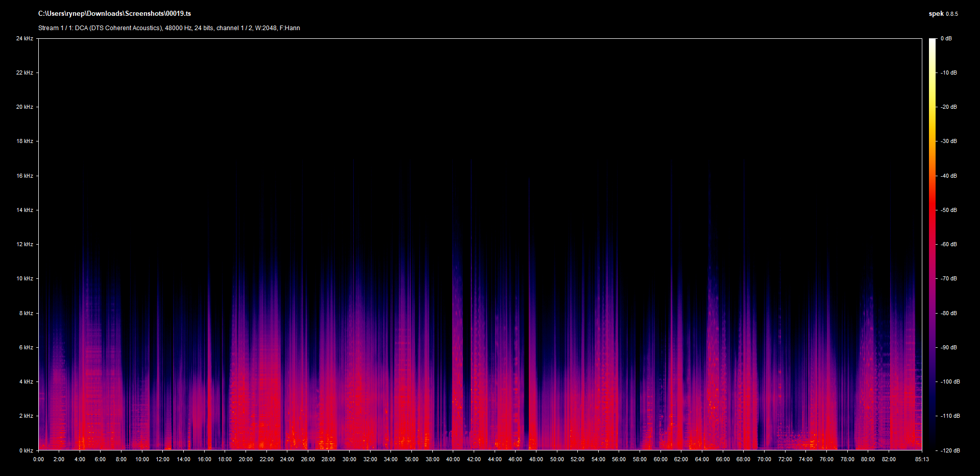Click the 82:00 time axis marker
The width and height of the screenshot is (980, 476).
pos(889,459)
